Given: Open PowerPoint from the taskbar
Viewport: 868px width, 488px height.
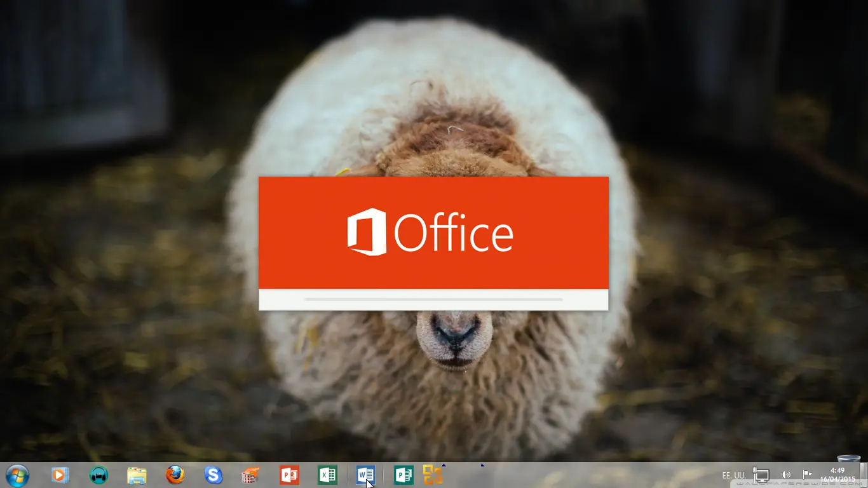Looking at the screenshot, I should point(289,475).
